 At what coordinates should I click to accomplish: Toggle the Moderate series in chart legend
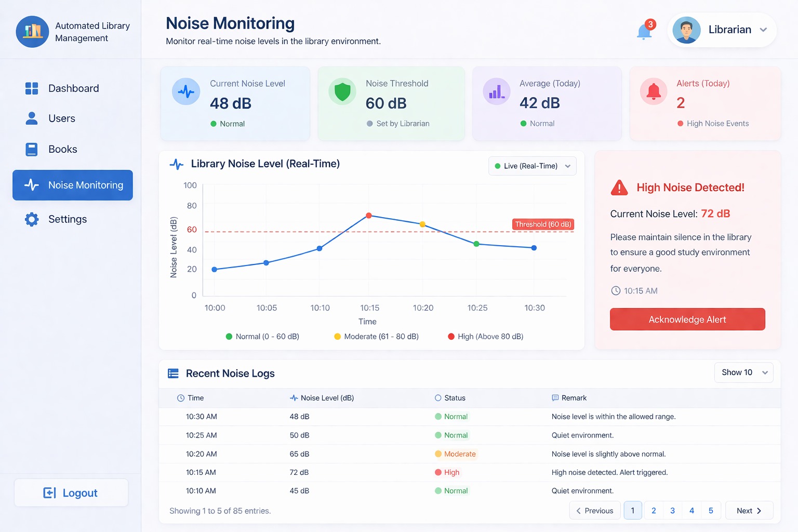[x=376, y=337]
